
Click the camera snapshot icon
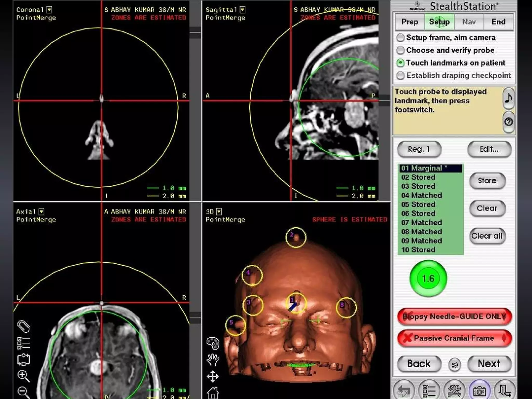479,390
